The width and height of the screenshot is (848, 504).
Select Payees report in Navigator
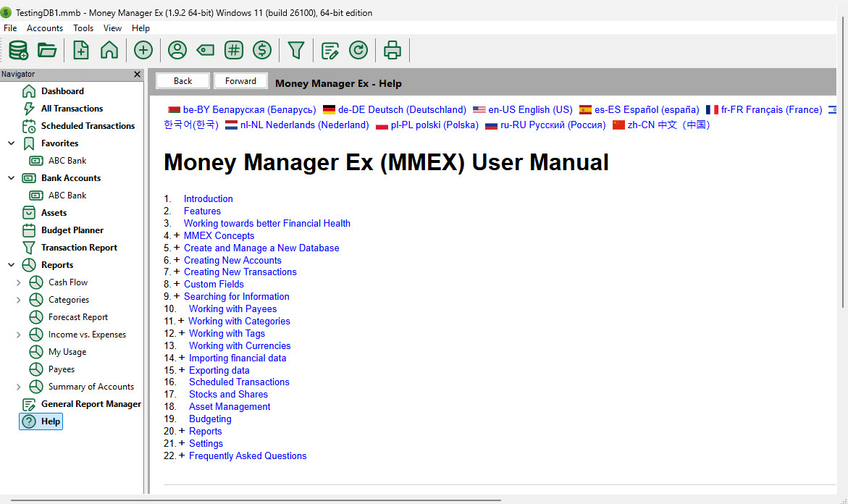[61, 369]
